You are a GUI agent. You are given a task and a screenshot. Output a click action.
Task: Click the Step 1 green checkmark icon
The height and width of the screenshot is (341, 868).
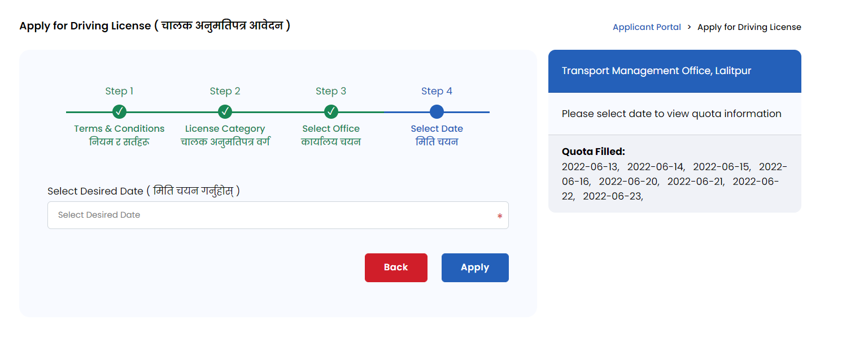[x=119, y=112]
